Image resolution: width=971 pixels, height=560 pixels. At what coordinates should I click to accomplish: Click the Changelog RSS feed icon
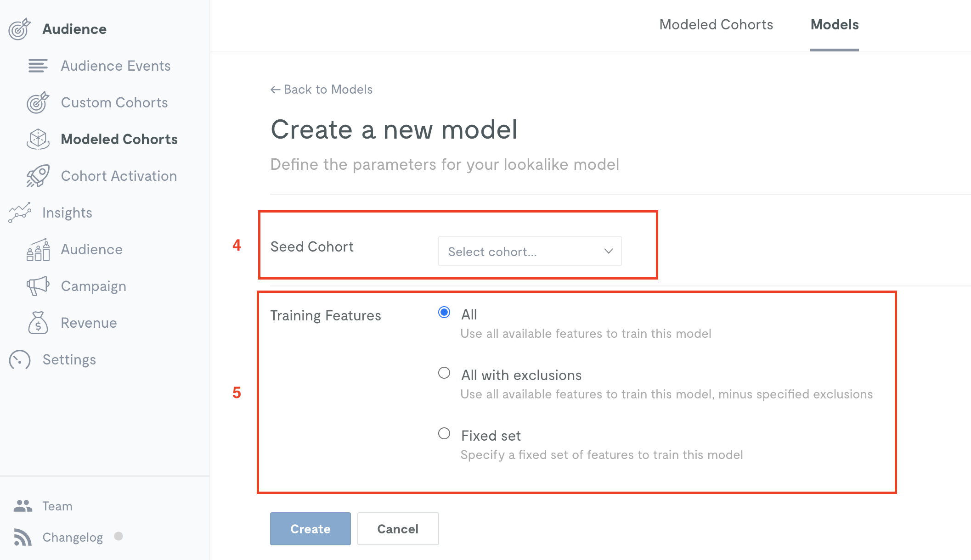coord(23,537)
